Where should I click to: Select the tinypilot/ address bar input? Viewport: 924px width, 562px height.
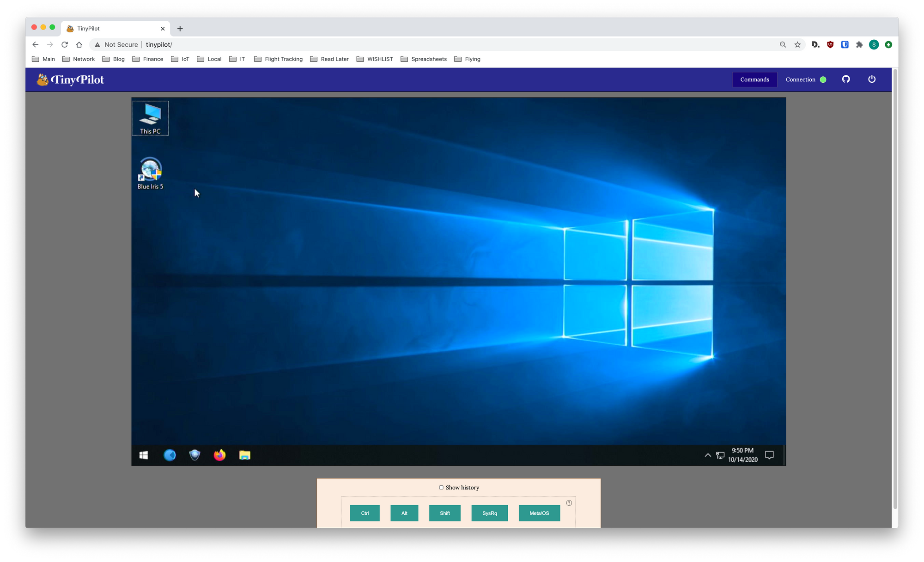[x=158, y=44]
